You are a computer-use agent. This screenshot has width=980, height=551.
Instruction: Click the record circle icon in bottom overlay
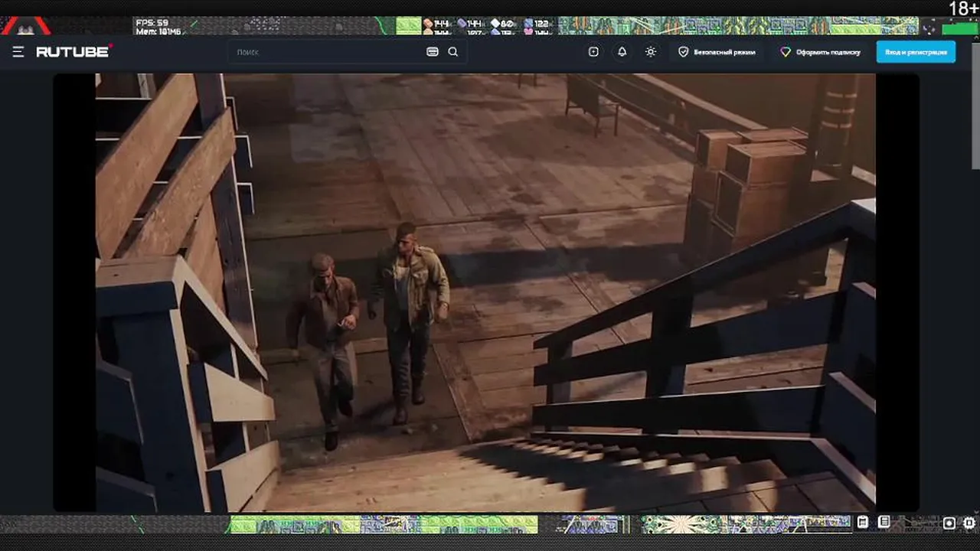(949, 523)
